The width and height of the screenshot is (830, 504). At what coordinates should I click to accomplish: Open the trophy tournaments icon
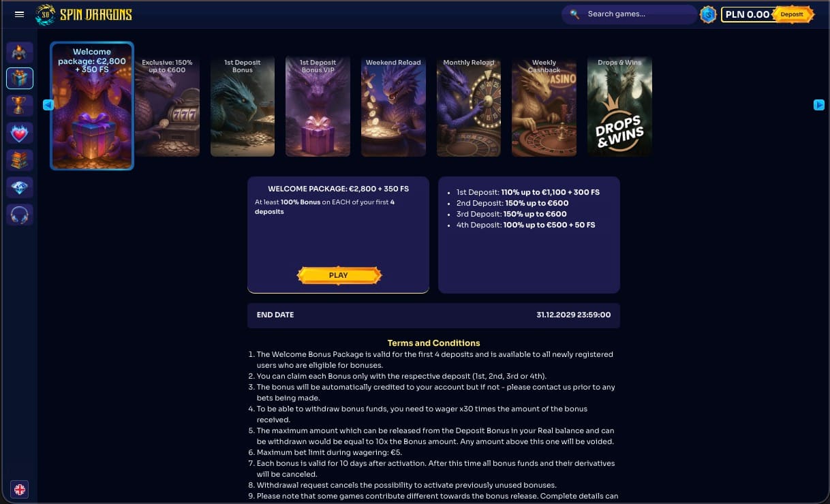pyautogui.click(x=20, y=106)
